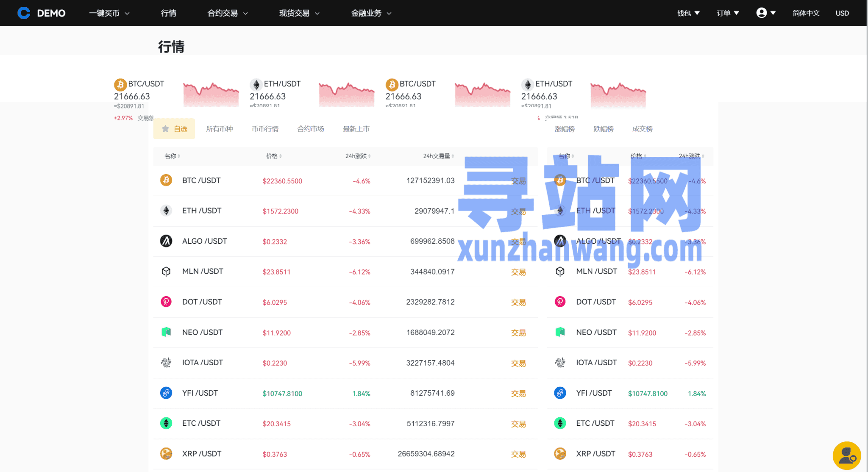This screenshot has height=472, width=868.
Task: Click MLN icon in right ranking list
Action: click(560, 272)
